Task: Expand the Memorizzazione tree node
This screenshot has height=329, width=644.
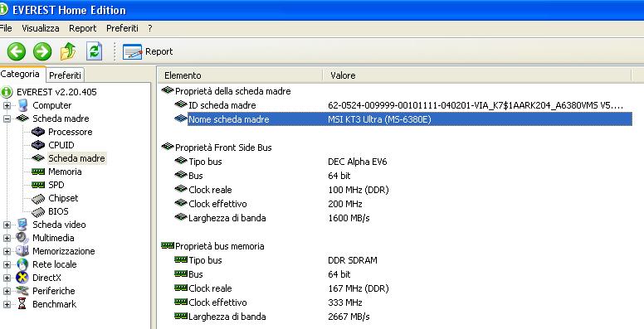Action: [x=7, y=251]
